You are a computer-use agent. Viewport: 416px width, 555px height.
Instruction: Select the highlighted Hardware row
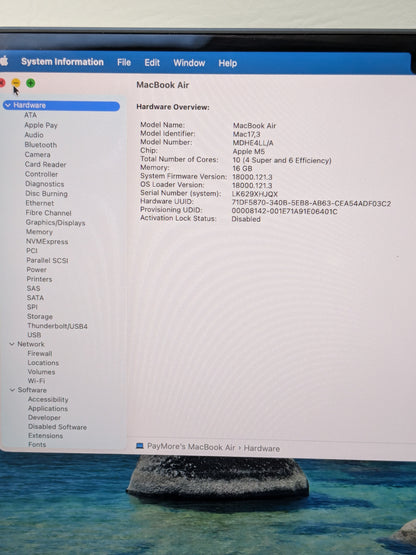pyautogui.click(x=61, y=105)
